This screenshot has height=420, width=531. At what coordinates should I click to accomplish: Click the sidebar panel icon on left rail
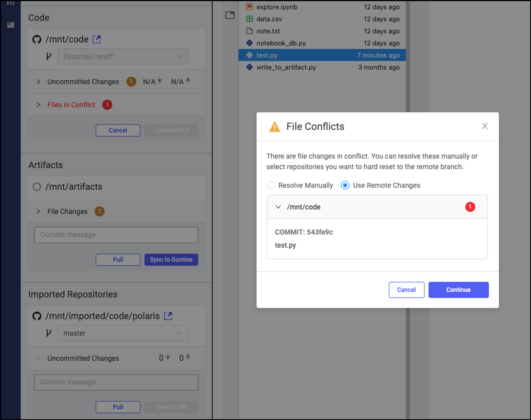pos(11,25)
